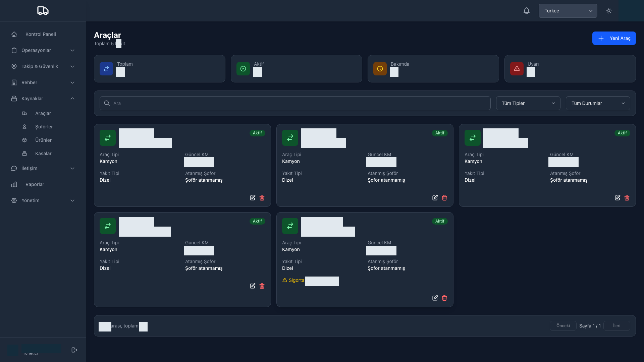Expand the Rehber section

(43, 82)
